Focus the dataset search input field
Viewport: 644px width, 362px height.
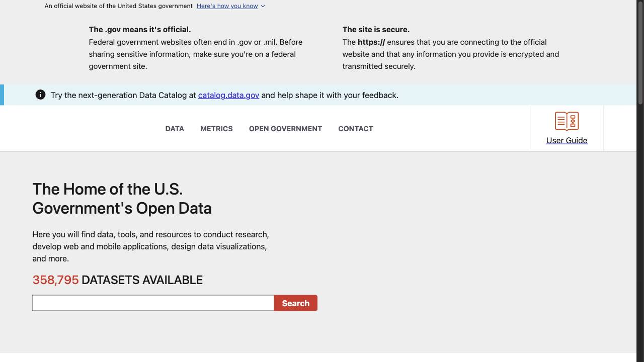pos(153,303)
